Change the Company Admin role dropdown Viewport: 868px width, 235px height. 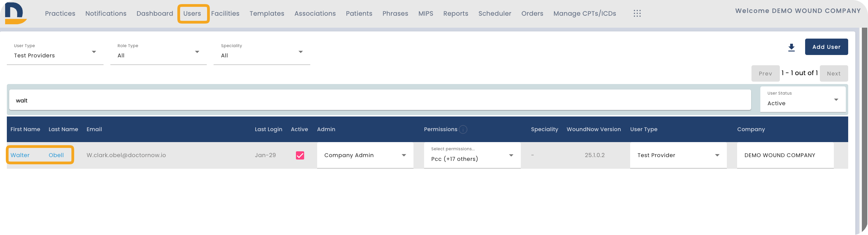coord(365,155)
